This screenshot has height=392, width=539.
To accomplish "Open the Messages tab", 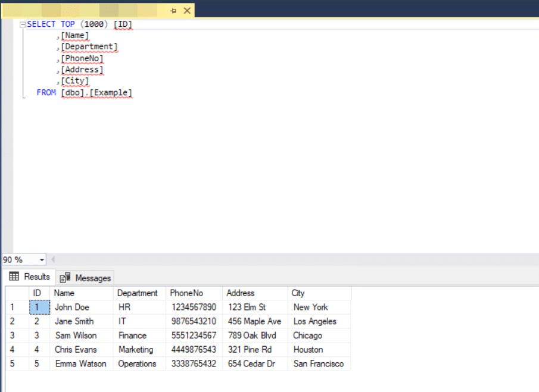I will pos(86,278).
